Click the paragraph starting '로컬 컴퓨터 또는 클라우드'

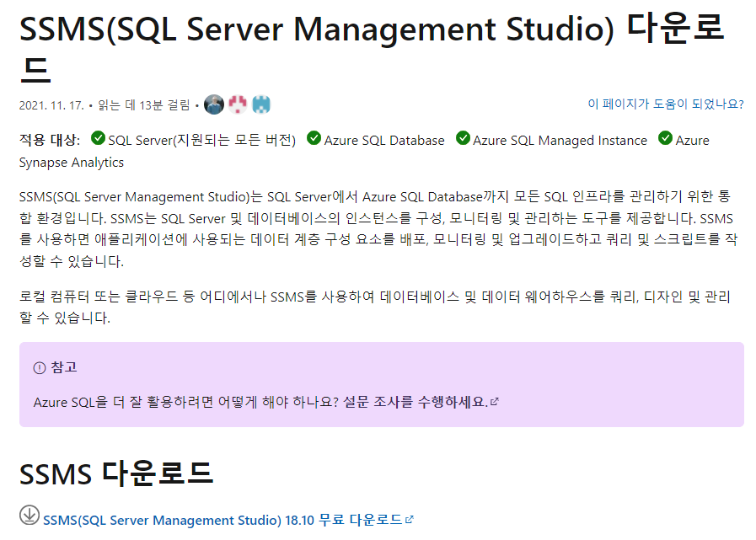[375, 307]
